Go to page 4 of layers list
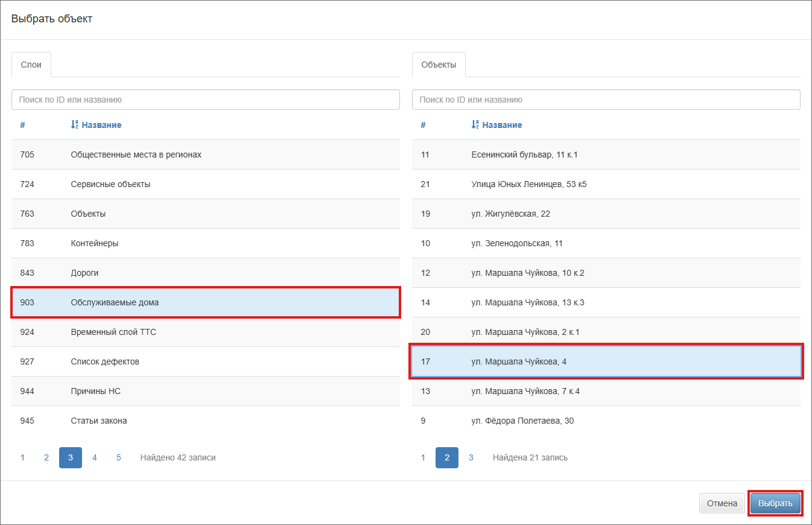The image size is (812, 525). pos(95,457)
